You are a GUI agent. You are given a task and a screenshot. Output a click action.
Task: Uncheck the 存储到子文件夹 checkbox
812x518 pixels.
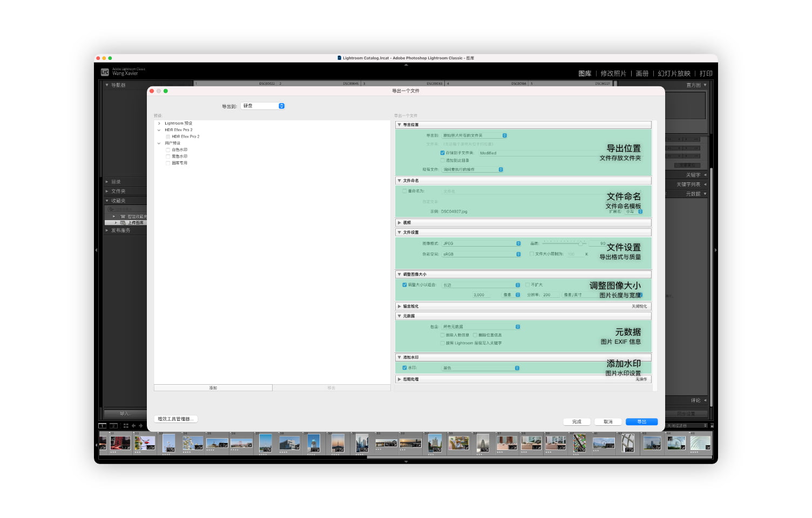click(442, 153)
